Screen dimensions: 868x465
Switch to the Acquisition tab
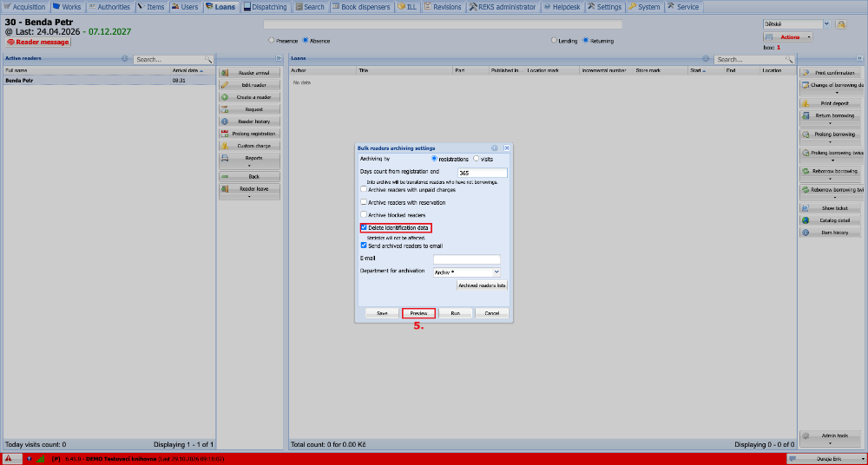tap(24, 7)
